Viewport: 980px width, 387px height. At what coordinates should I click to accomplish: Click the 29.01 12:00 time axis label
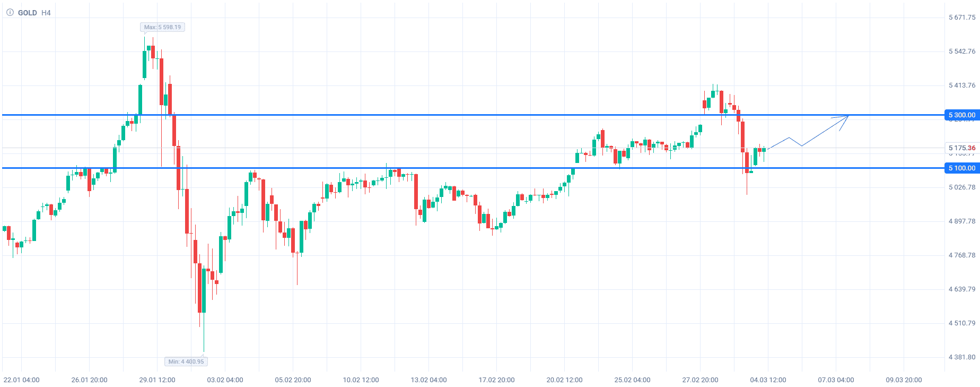157,380
